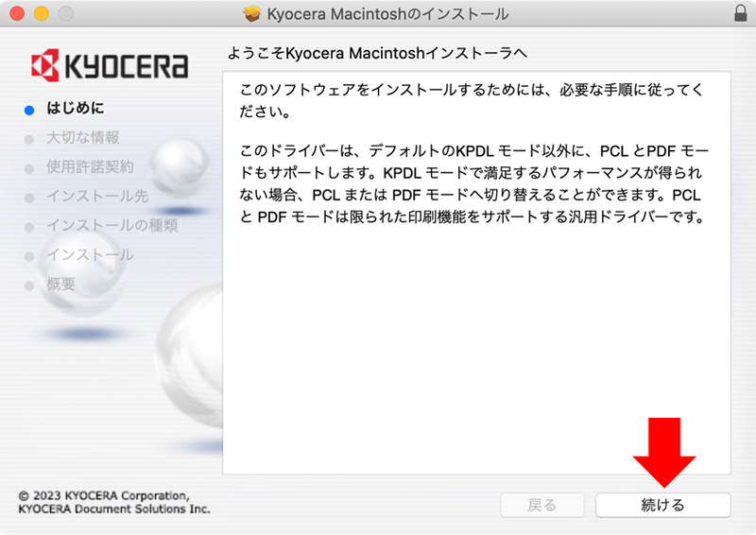
Task: Select the 大切な情報 step in the sidebar
Action: [x=83, y=137]
